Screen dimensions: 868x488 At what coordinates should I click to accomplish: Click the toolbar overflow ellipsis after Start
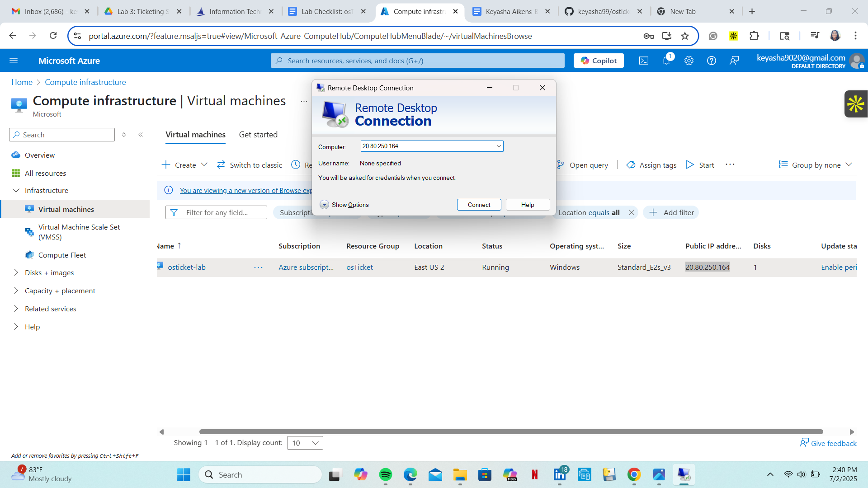click(730, 165)
